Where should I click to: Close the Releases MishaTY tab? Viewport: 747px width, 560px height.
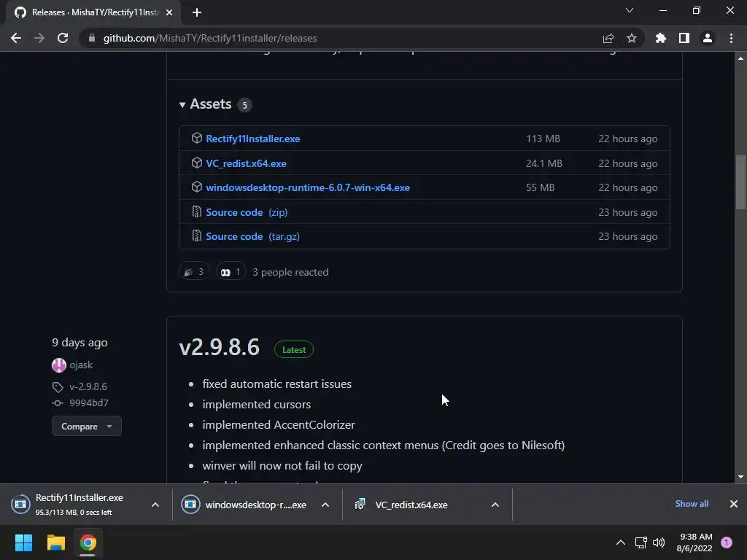[169, 12]
